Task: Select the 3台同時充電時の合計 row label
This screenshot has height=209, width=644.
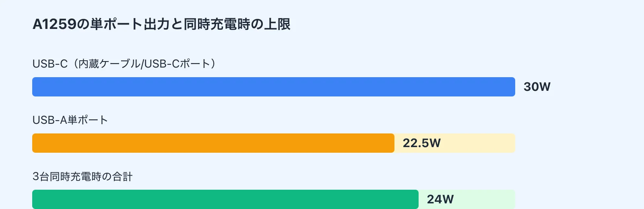Action: click(83, 176)
